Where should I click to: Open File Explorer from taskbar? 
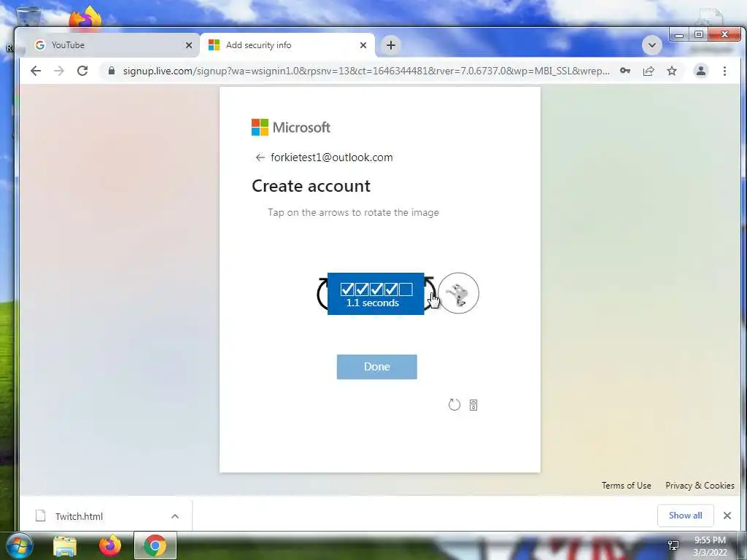[x=65, y=545]
